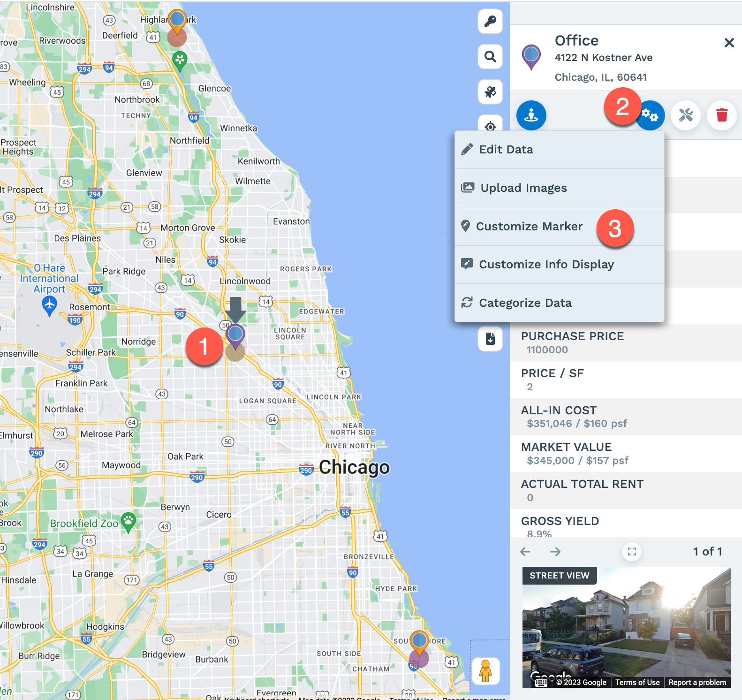Click the purple marker icon in panel header
This screenshot has height=700, width=742.
[531, 57]
